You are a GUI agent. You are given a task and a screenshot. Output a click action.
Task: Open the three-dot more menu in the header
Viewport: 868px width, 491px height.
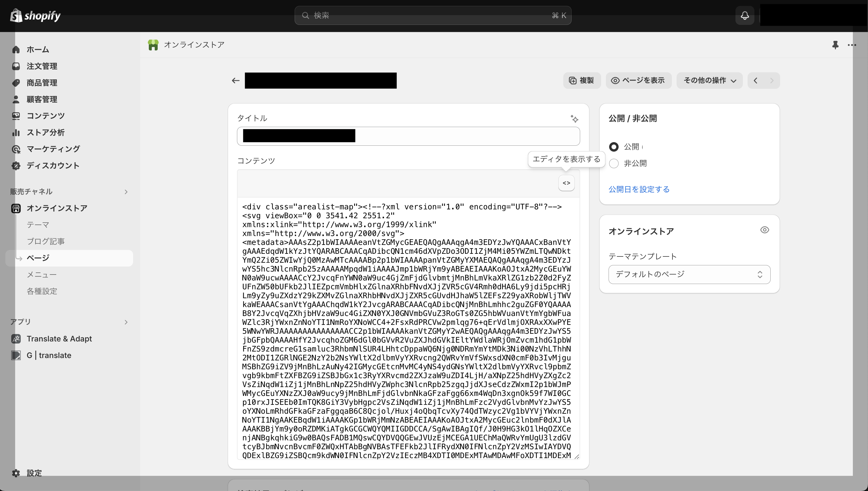coord(851,45)
